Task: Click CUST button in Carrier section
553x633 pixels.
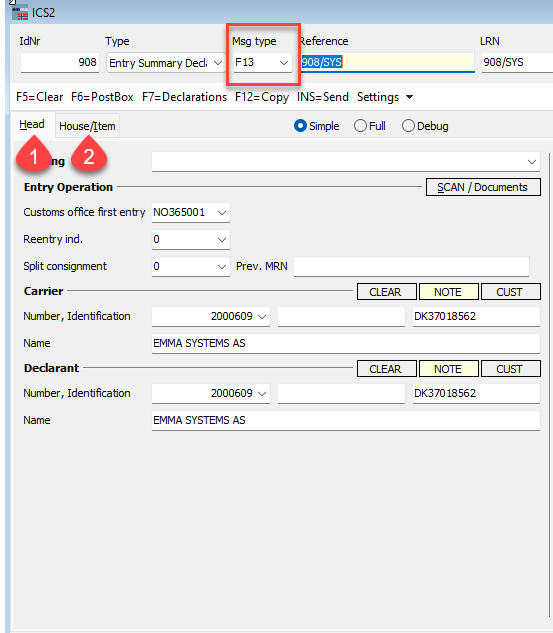Action: tap(511, 292)
